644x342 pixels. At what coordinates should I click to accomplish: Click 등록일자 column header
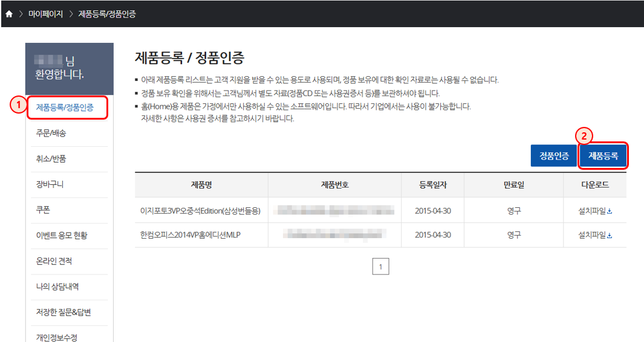coord(433,185)
